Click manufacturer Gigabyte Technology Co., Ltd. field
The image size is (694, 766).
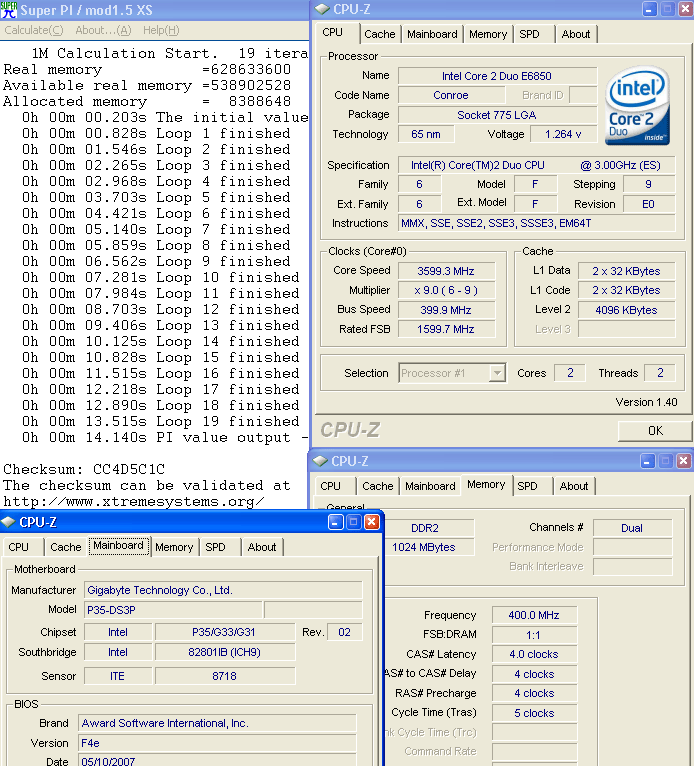click(223, 590)
